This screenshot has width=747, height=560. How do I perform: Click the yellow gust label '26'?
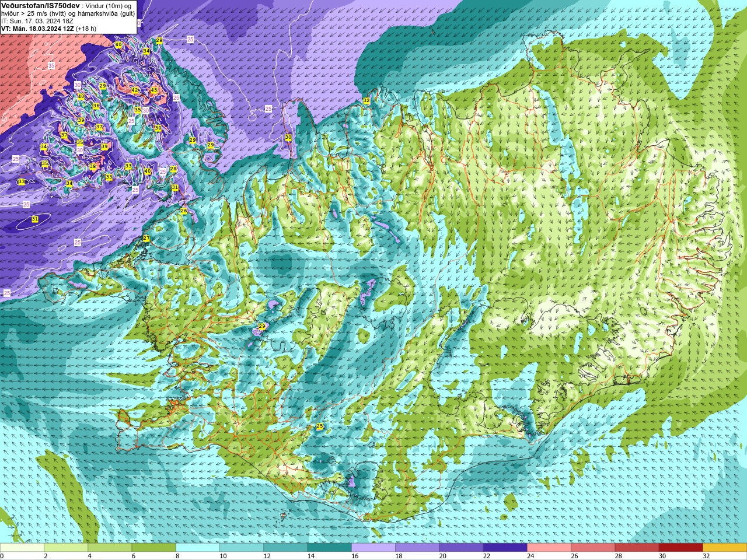[183, 211]
